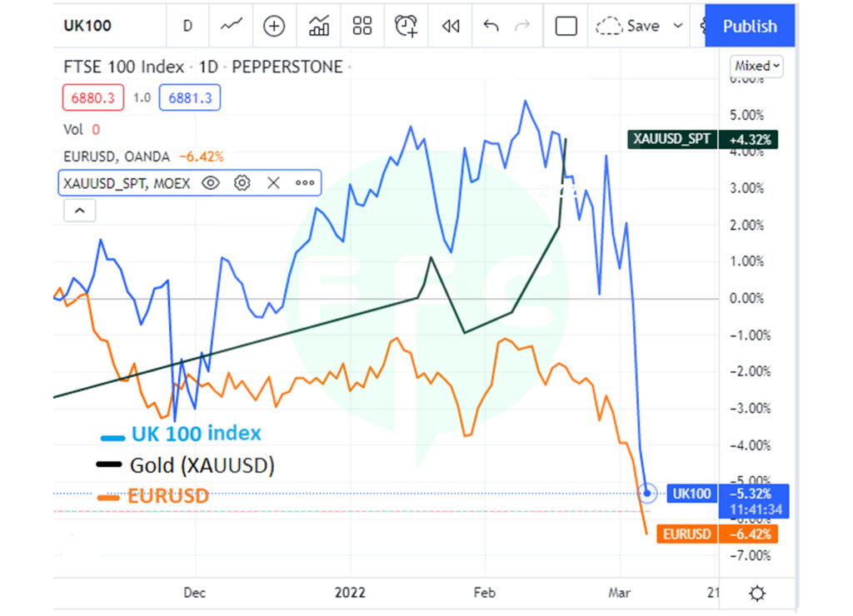
Task: Open the more options dots for XAUUSD_SPT
Action: click(305, 183)
